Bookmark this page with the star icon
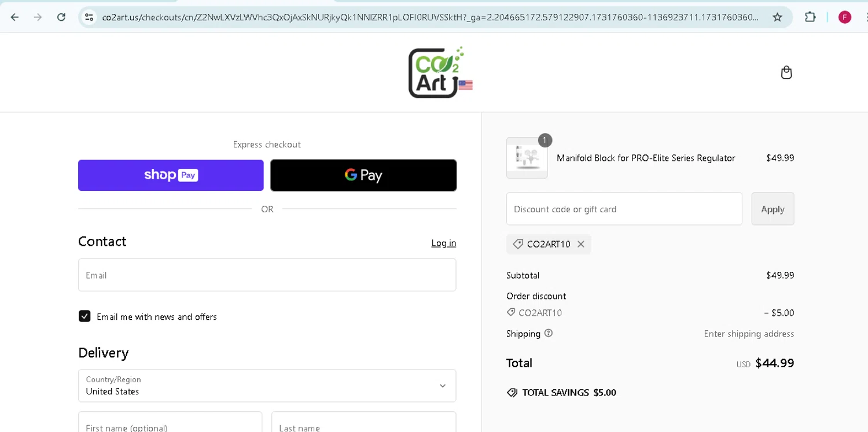 point(777,17)
